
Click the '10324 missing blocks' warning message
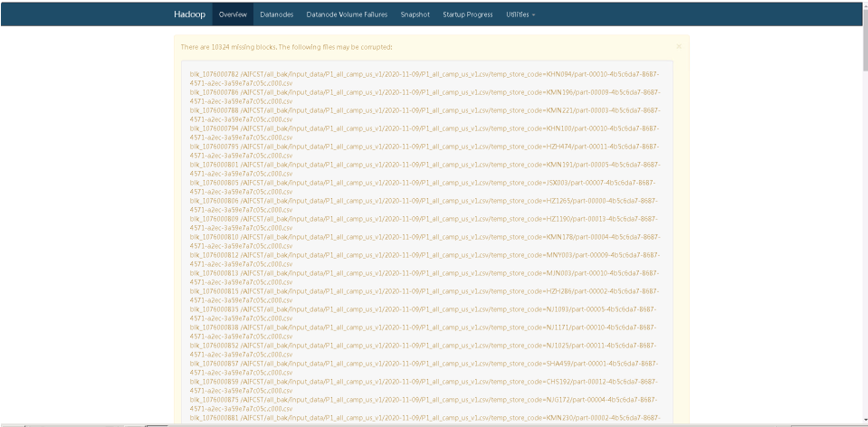tap(286, 47)
